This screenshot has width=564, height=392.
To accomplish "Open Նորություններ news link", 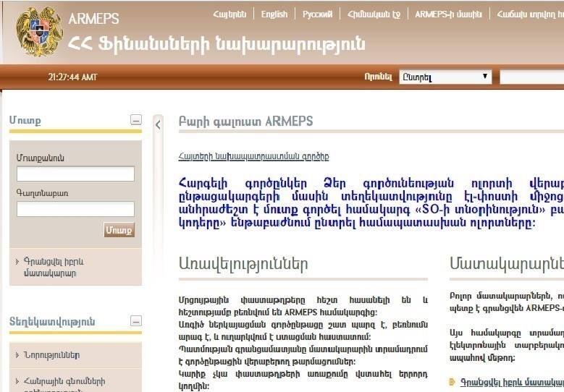I will tap(51, 355).
